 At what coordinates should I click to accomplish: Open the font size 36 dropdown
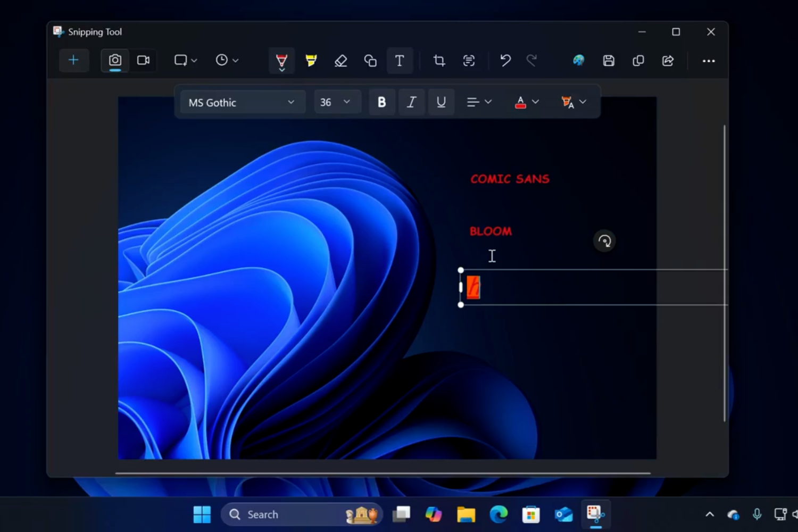(x=337, y=102)
